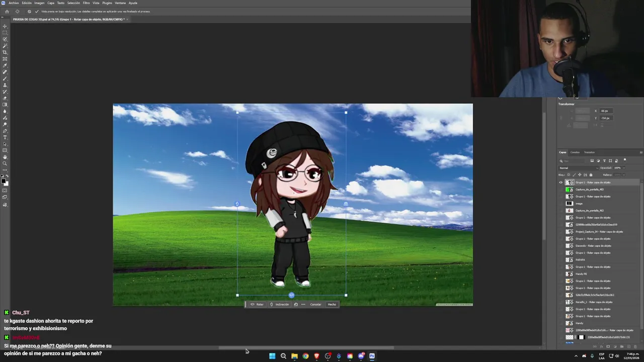The width and height of the screenshot is (644, 362).
Task: Select the Crop tool
Action: [5, 52]
